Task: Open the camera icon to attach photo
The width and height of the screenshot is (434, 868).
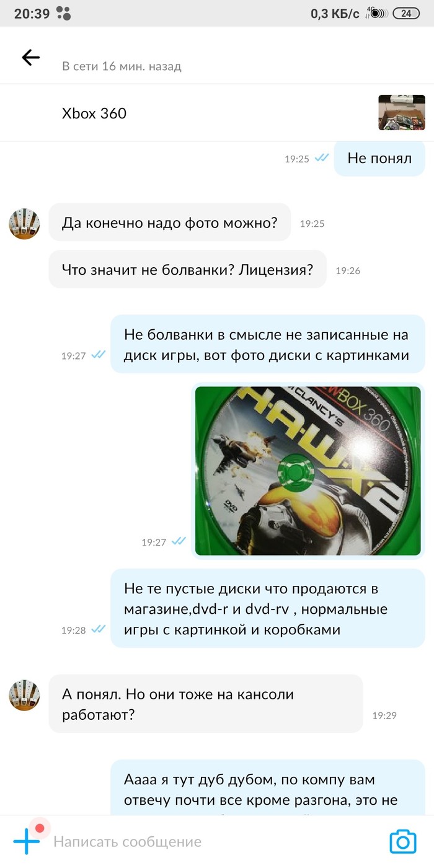Action: point(402,841)
